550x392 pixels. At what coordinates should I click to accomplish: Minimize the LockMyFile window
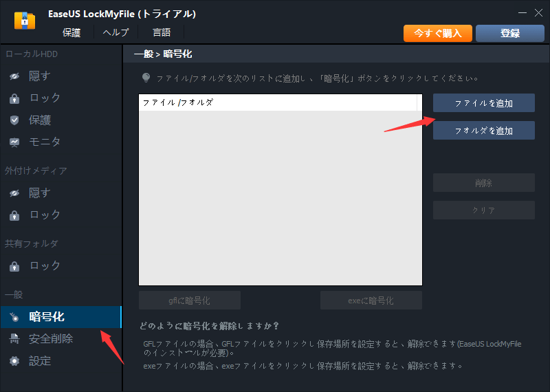(x=522, y=13)
